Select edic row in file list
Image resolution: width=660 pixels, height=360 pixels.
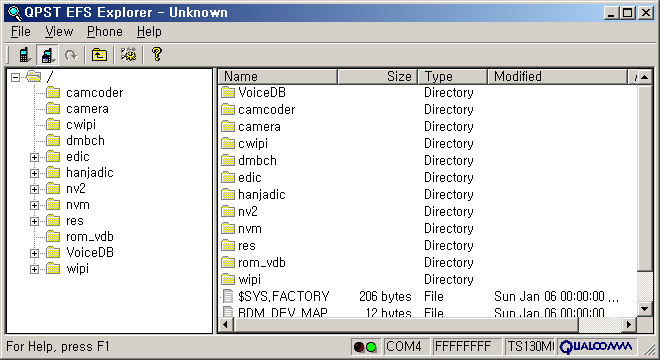pos(428,177)
